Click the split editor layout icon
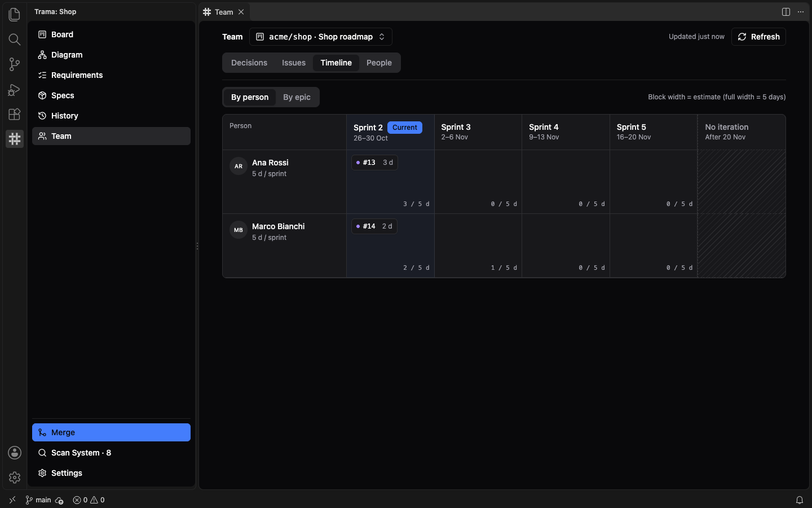812x508 pixels. click(x=786, y=12)
